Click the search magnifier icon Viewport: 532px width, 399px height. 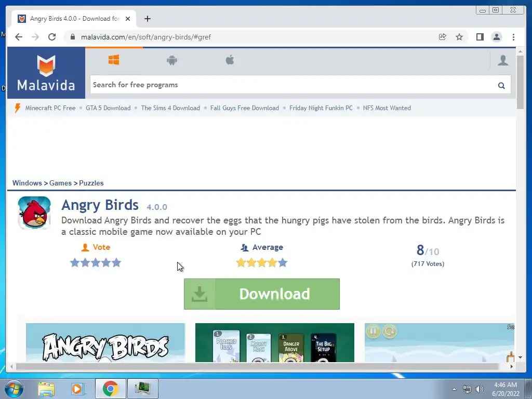[x=501, y=86]
